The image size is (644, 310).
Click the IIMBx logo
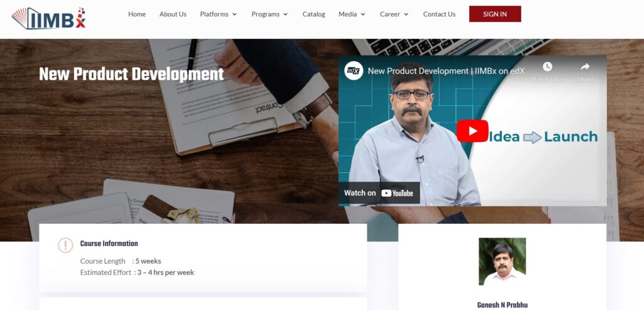coord(48,18)
